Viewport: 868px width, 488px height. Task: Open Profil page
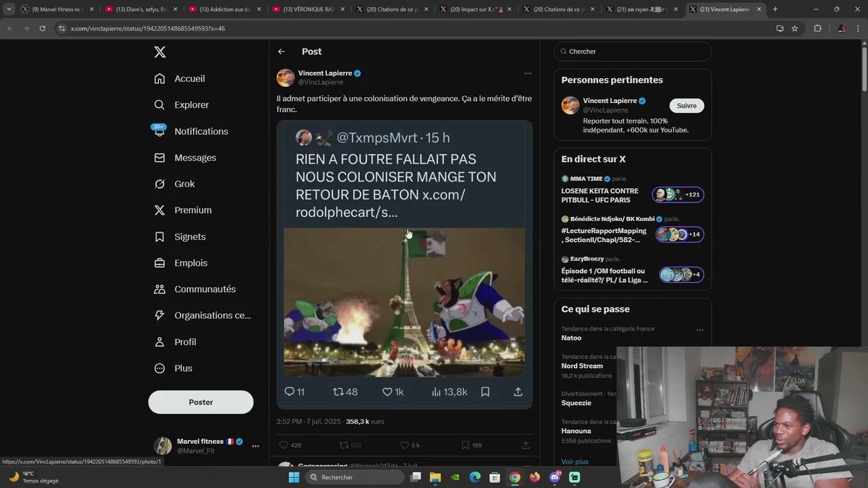pyautogui.click(x=175, y=342)
